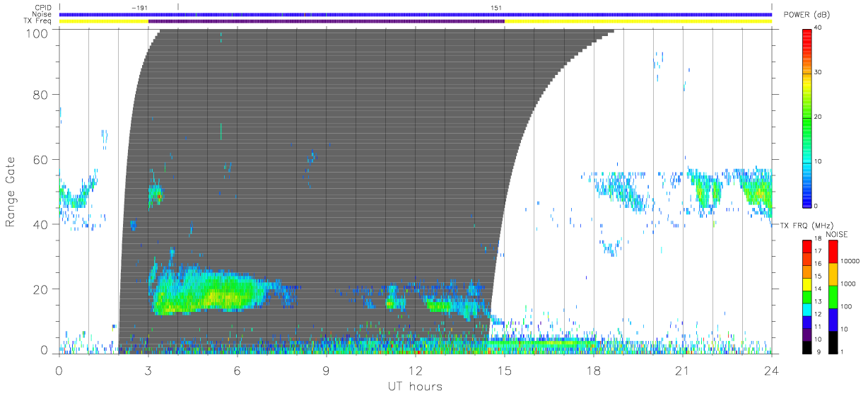Click the "NOISE" legend title
This screenshot has width=868, height=401.
pos(838,234)
